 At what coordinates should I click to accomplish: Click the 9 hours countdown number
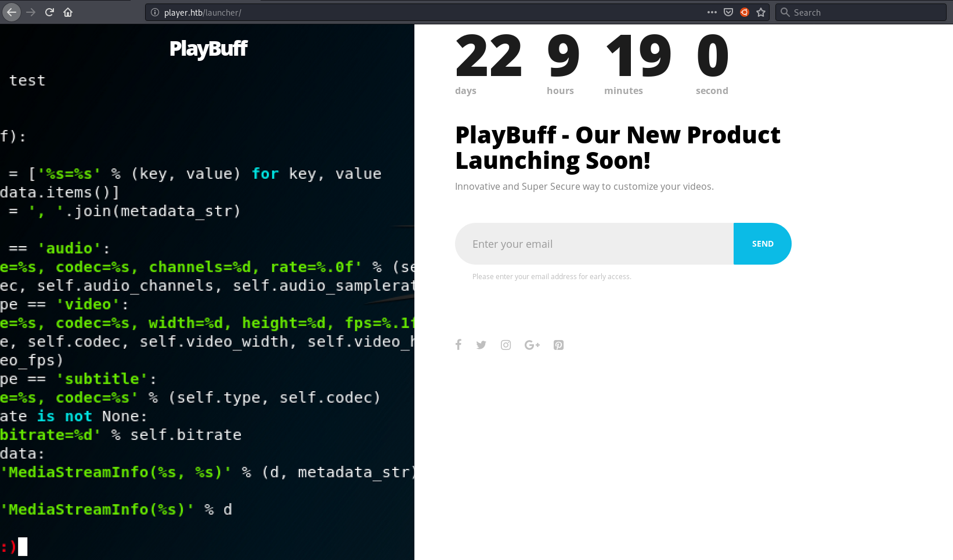563,56
